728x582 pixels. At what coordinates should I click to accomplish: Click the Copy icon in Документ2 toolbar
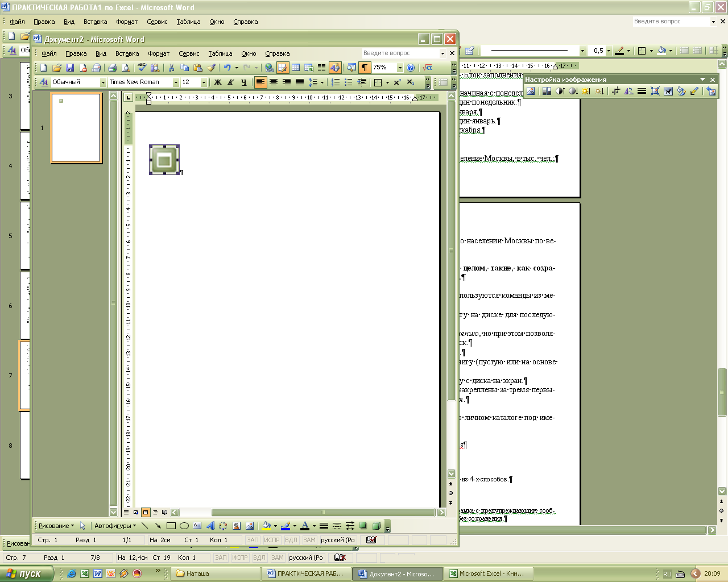[184, 68]
